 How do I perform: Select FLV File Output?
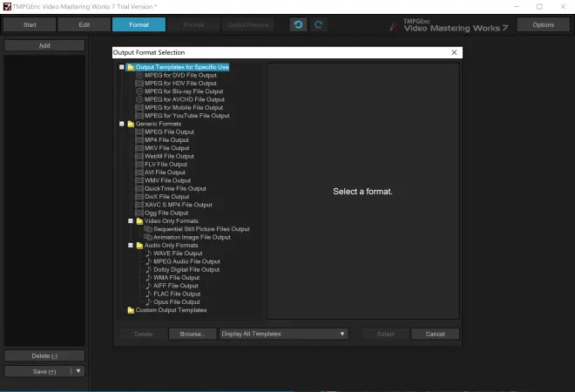[166, 164]
